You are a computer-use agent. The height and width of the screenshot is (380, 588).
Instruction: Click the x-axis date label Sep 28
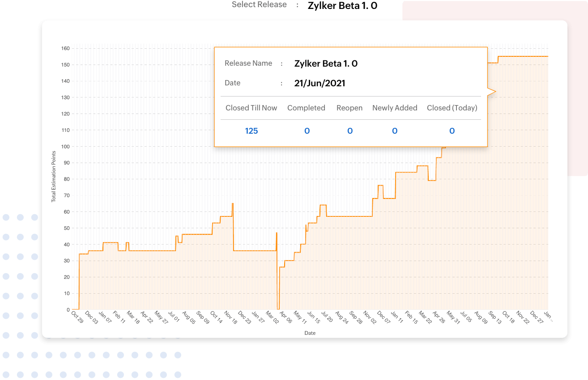(x=356, y=317)
